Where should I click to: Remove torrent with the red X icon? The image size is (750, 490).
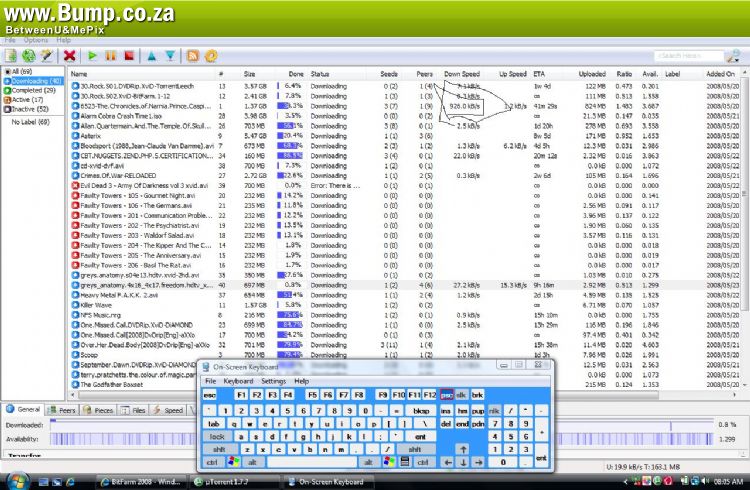click(69, 56)
